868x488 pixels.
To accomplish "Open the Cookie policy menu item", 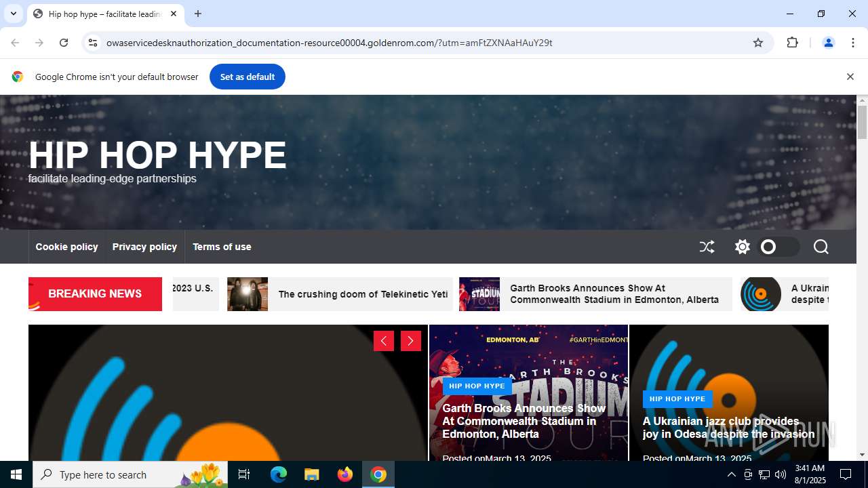I will [66, 247].
